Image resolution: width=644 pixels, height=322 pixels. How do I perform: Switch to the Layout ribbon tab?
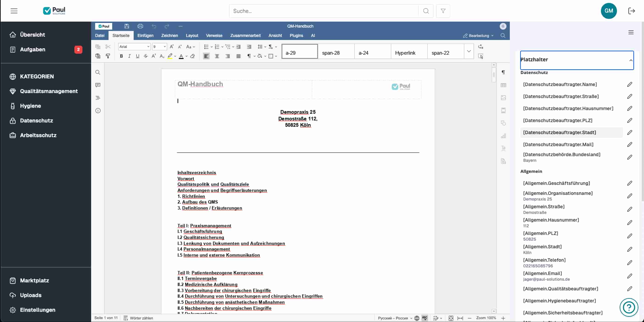coord(192,35)
